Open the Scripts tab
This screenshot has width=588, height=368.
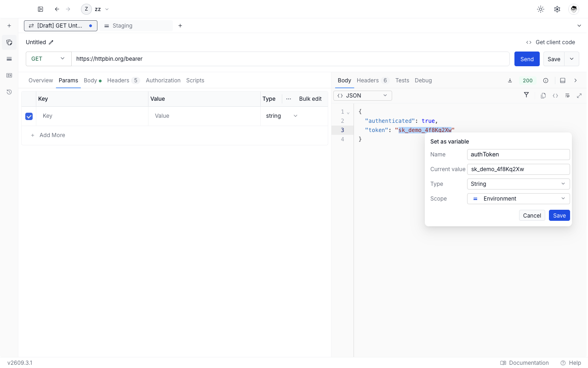195,80
